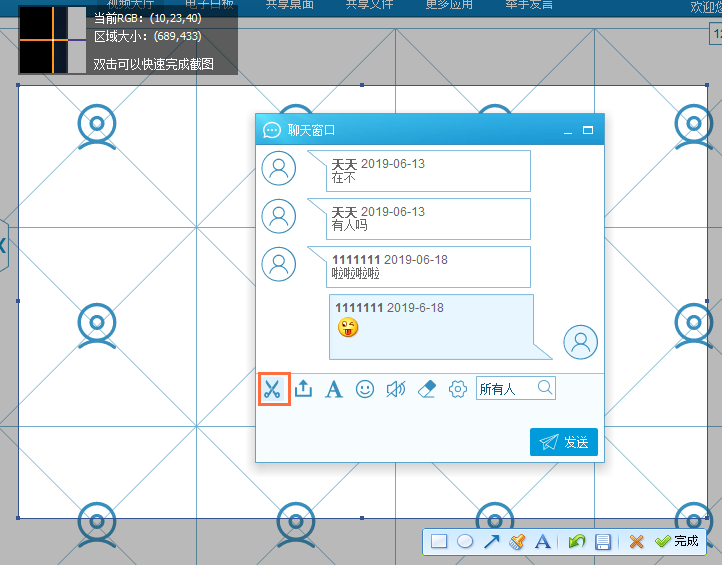Click the 所有人 recipient search field
Image resolution: width=722 pixels, height=565 pixels.
tap(516, 389)
